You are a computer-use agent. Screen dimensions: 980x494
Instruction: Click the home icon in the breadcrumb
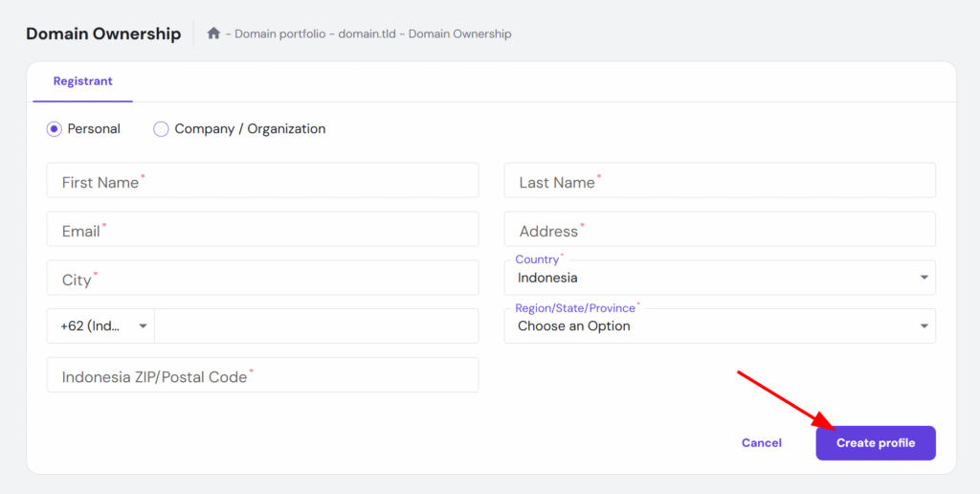click(x=213, y=34)
